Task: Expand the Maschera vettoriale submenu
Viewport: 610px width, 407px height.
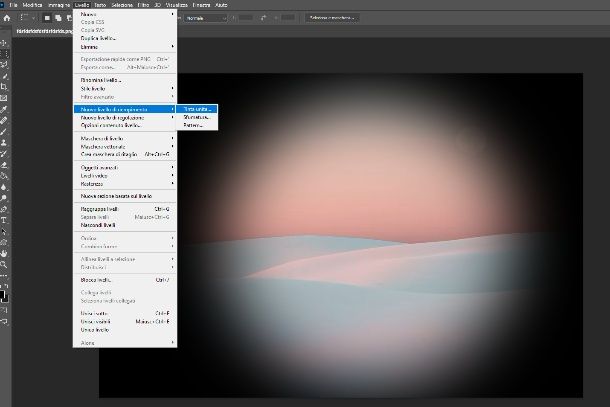Action: [x=125, y=146]
